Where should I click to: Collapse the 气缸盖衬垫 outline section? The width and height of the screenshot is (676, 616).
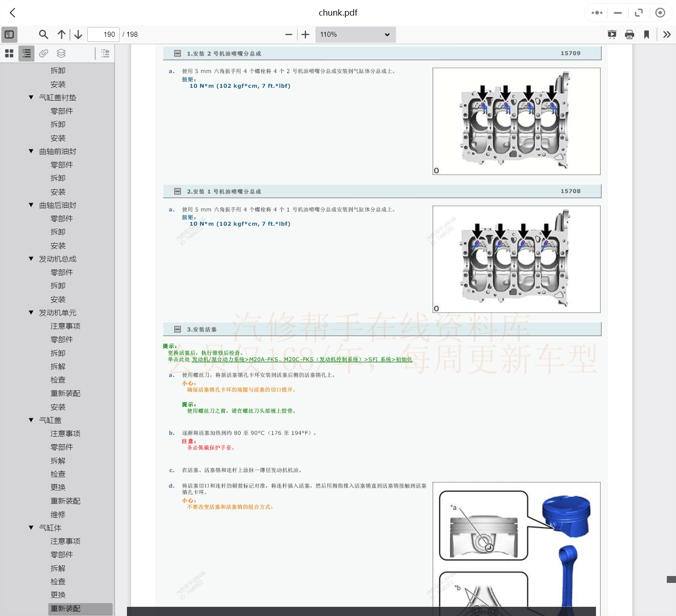click(31, 97)
